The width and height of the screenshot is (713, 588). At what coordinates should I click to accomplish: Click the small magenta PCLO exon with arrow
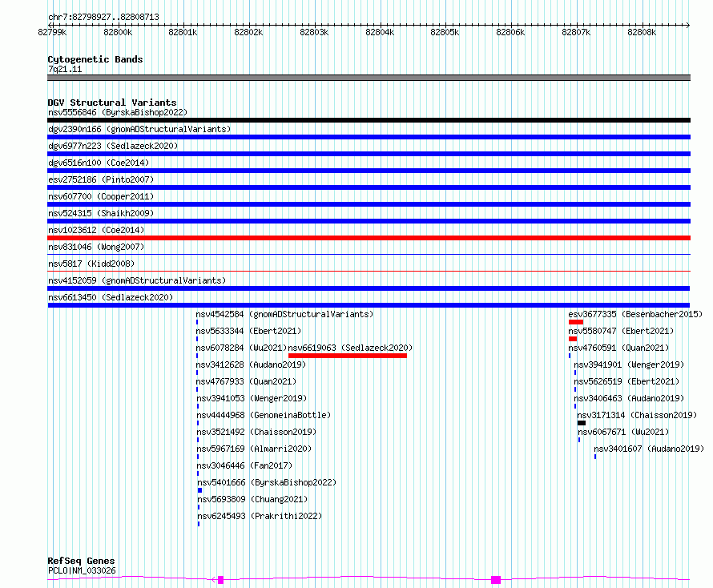click(x=220, y=579)
